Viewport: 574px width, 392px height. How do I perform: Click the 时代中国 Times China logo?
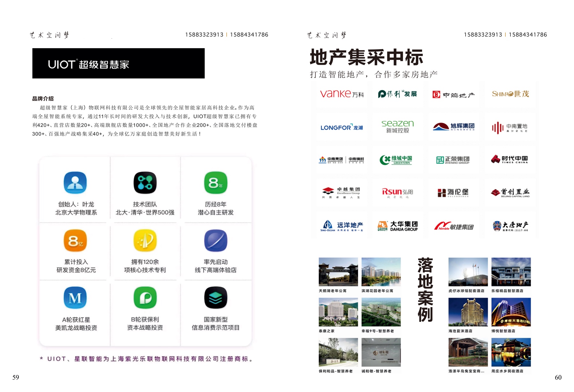pyautogui.click(x=509, y=159)
